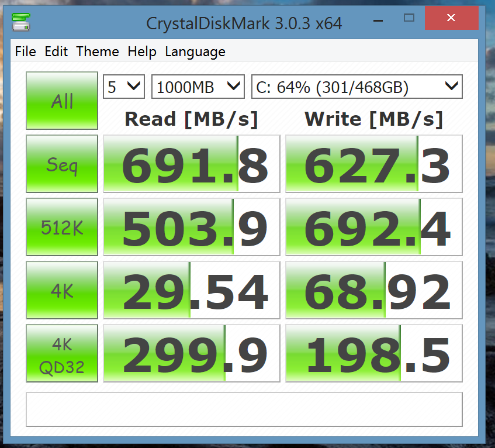
Task: Expand the C: drive selection dropdown
Action: click(357, 87)
